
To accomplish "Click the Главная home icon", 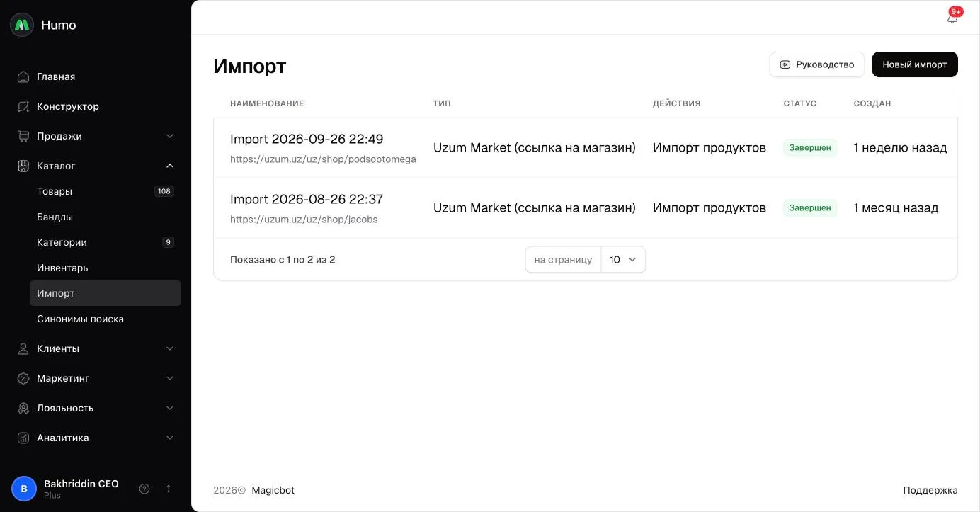I will (23, 76).
